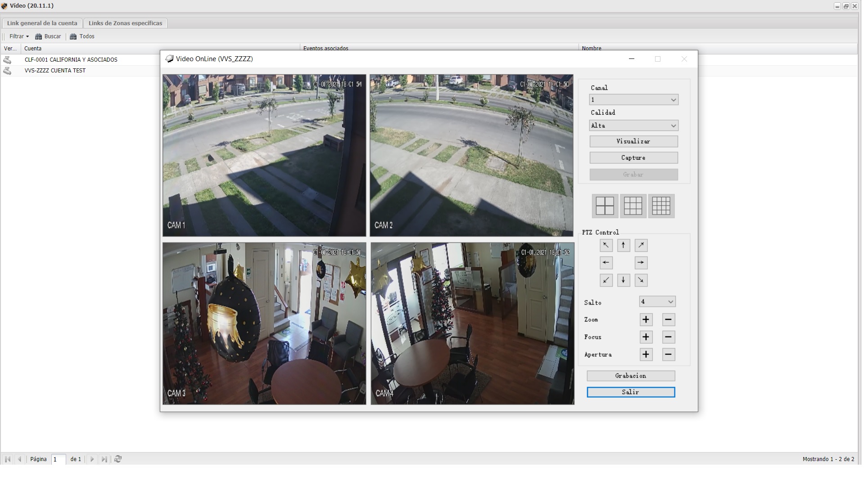Open the Salto dropdown
This screenshot has height=493, width=868.
pyautogui.click(x=657, y=302)
